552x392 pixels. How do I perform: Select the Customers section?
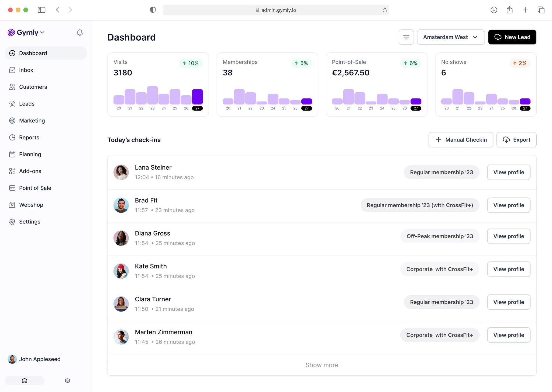33,87
